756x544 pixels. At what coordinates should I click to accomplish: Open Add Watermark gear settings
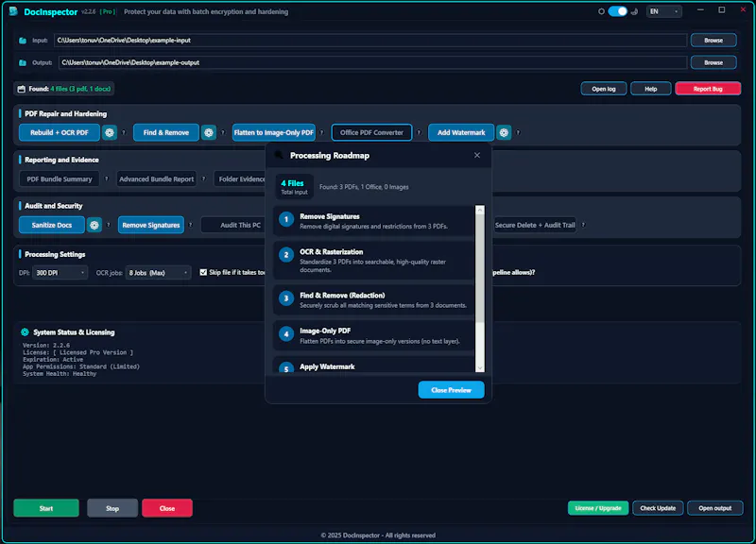[504, 132]
